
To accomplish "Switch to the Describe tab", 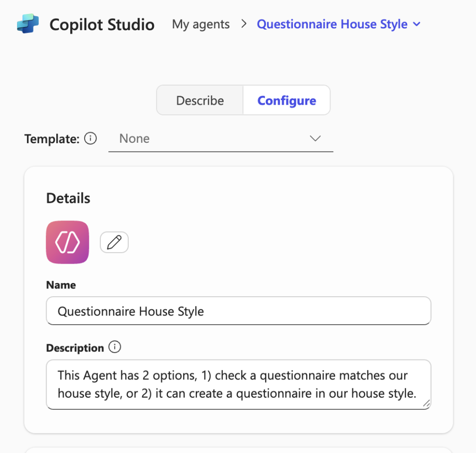I will 200,100.
